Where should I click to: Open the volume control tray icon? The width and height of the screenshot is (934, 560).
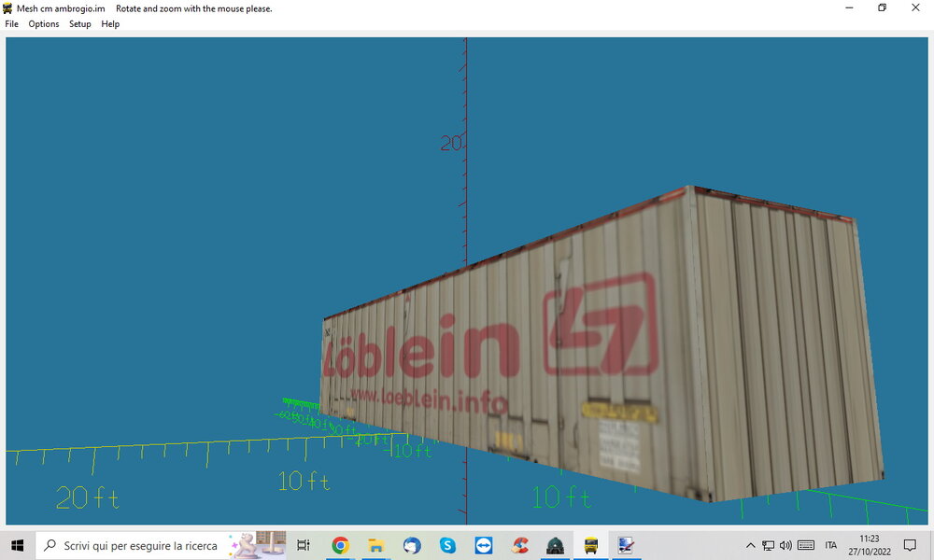click(x=785, y=545)
